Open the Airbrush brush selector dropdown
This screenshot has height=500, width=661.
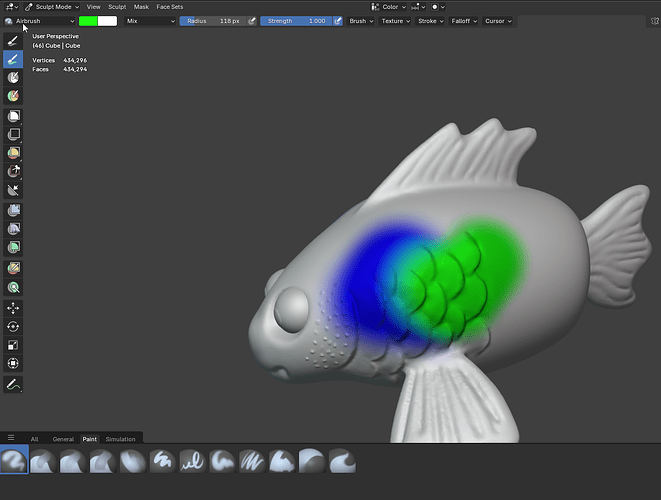(x=40, y=21)
